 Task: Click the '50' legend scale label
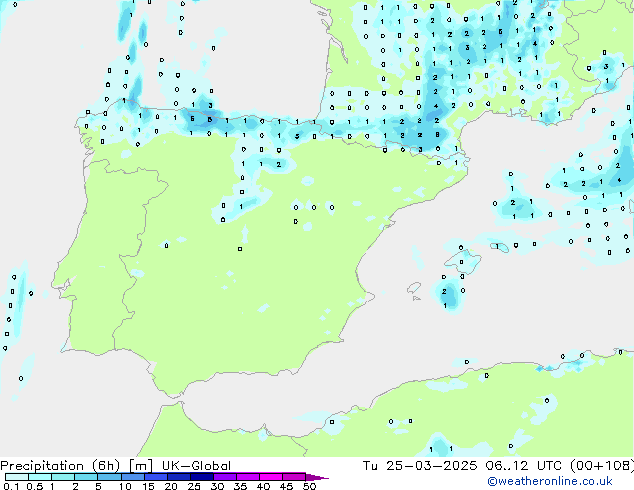pos(309,486)
